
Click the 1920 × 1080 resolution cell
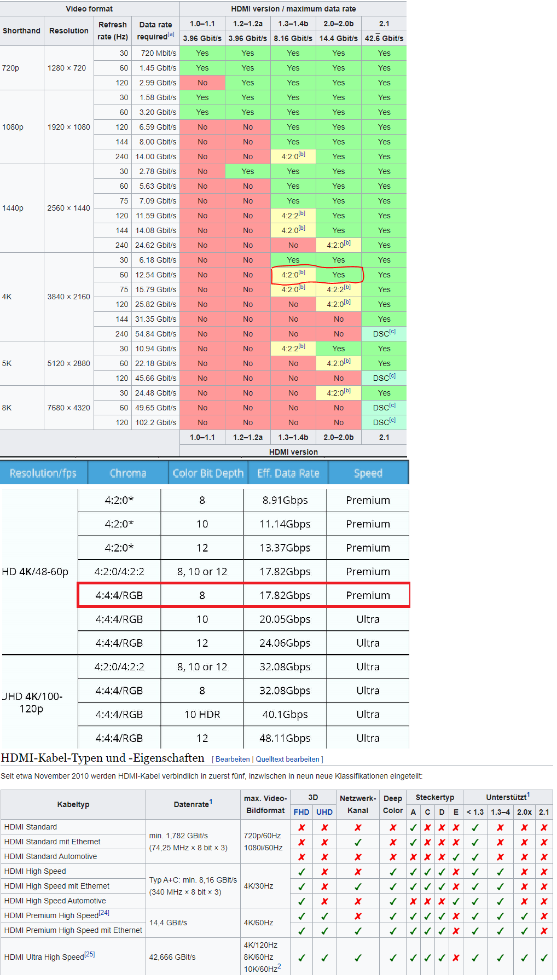69,127
